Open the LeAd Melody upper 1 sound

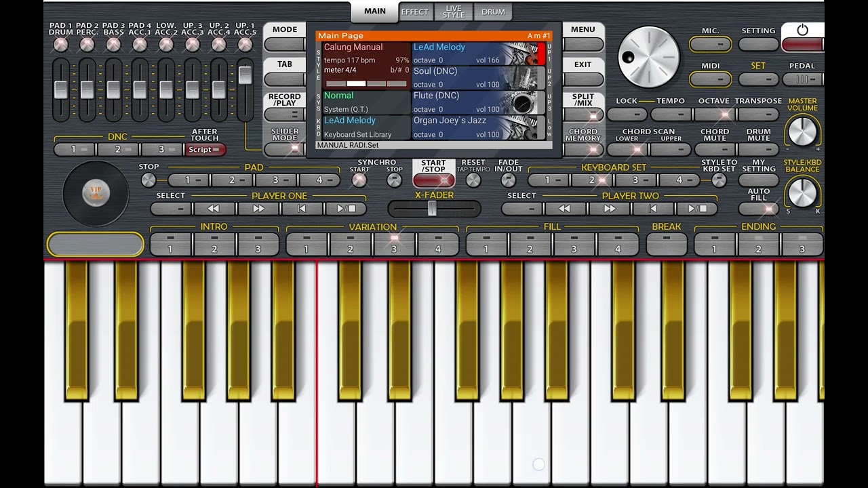click(479, 54)
